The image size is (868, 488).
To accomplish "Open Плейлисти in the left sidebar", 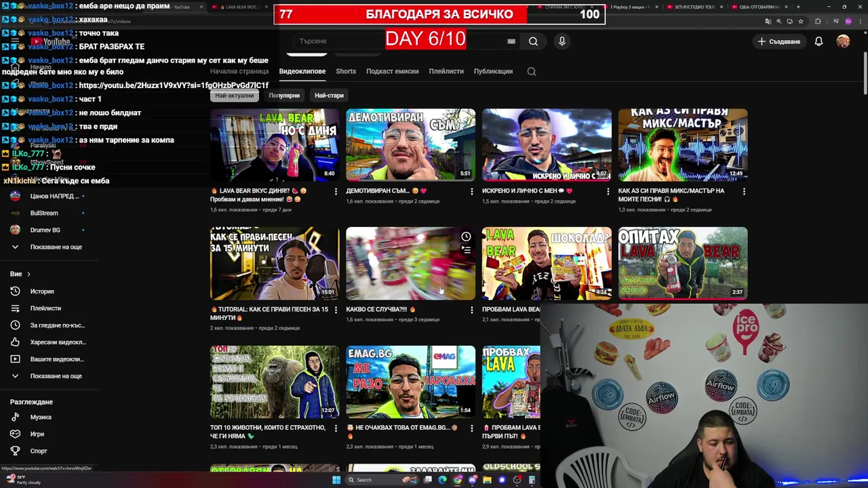I will 45,308.
